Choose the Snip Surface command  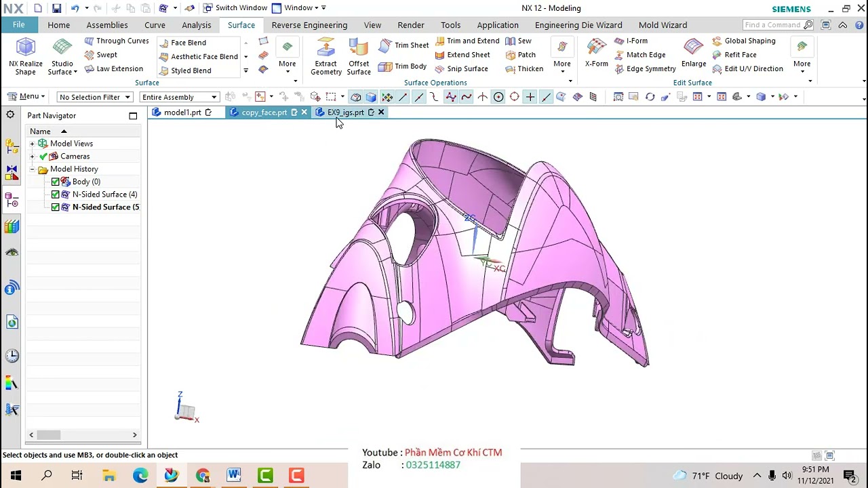(462, 68)
